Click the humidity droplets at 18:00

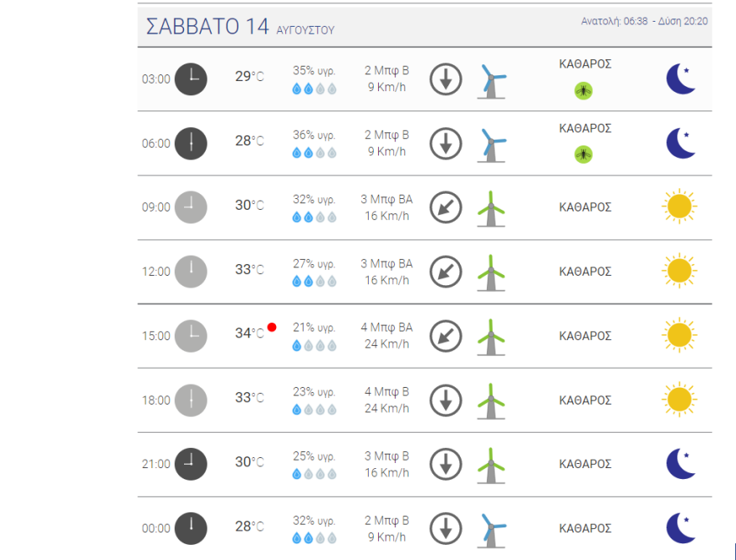click(x=314, y=410)
